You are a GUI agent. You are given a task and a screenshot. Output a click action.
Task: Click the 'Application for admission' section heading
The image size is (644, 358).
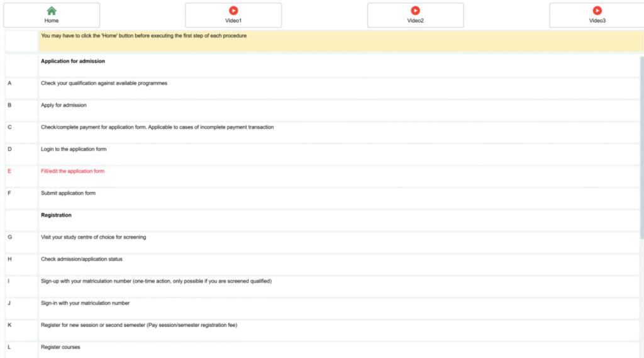(72, 62)
